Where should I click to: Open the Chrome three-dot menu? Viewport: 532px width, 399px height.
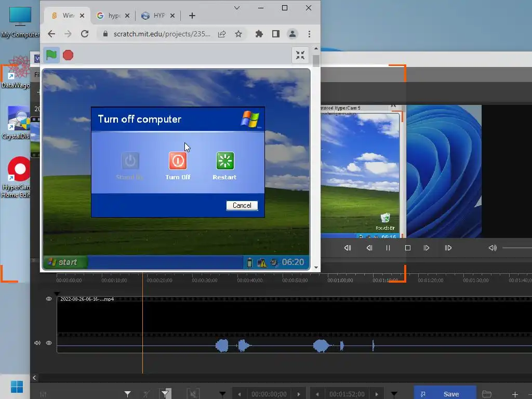click(309, 34)
